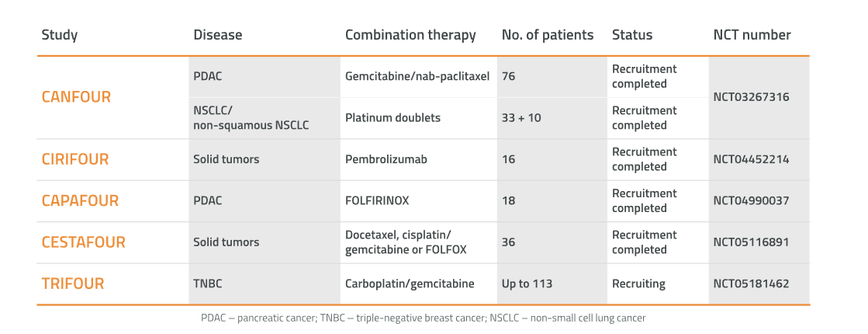Select the TRIFOUR study name

[x=72, y=284]
